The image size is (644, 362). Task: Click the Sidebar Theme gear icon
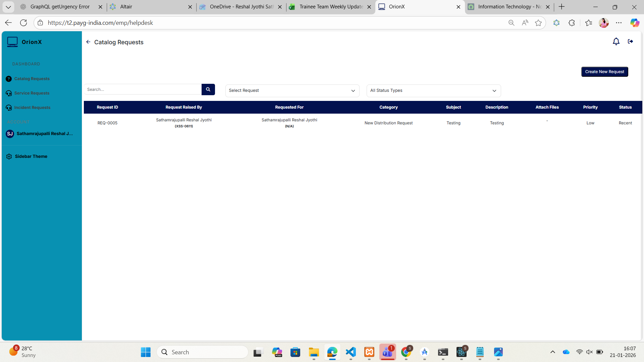[9, 157]
